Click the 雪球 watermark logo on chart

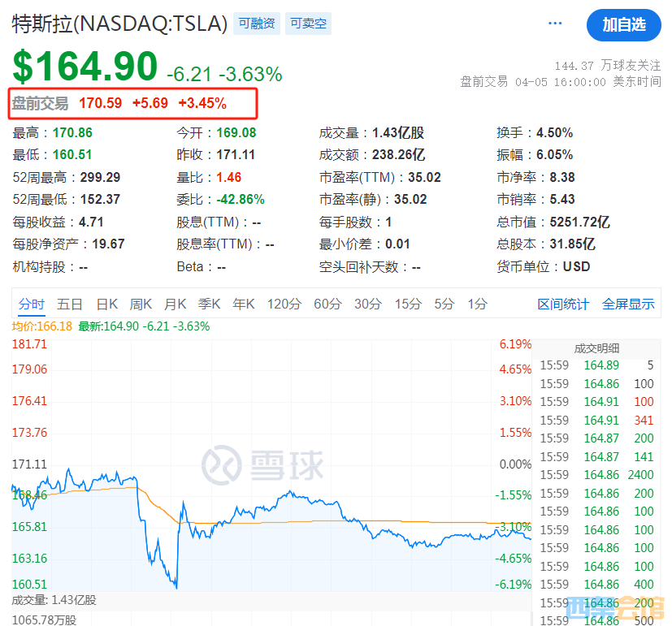point(262,464)
